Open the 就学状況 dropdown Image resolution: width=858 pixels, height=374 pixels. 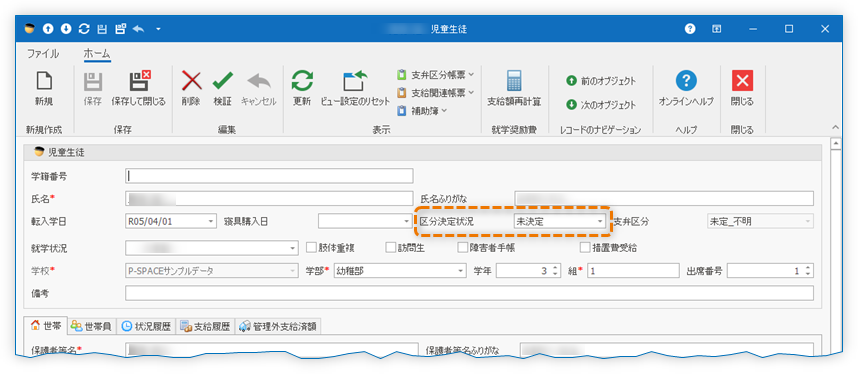(x=293, y=248)
